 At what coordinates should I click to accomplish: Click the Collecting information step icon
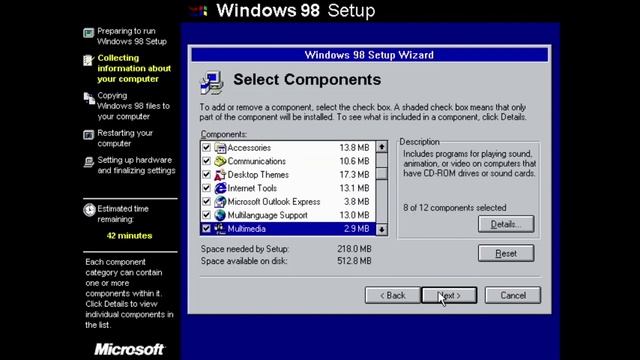[89, 60]
